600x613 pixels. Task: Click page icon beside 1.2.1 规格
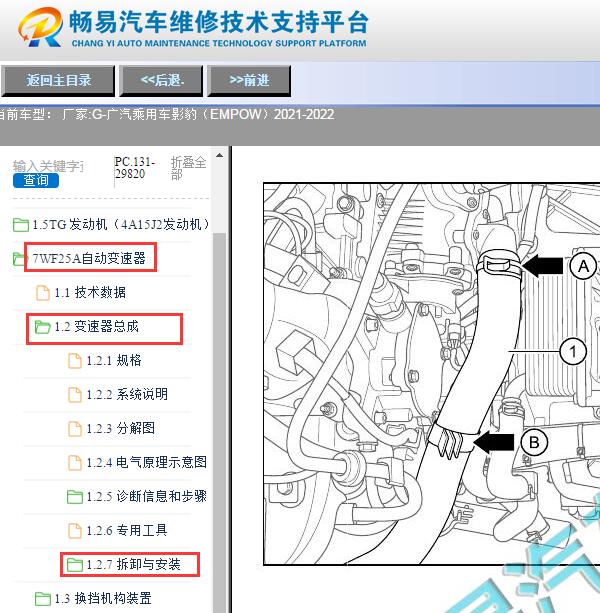(75, 361)
